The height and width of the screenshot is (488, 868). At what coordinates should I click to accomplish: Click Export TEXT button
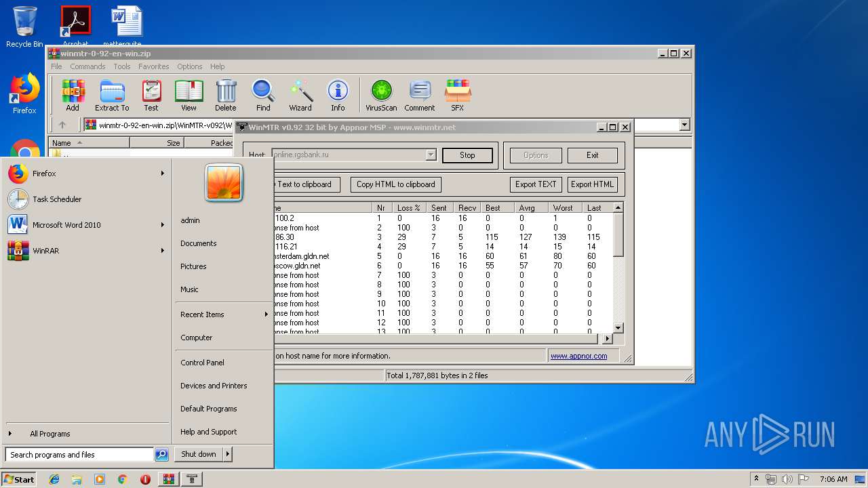coord(536,184)
